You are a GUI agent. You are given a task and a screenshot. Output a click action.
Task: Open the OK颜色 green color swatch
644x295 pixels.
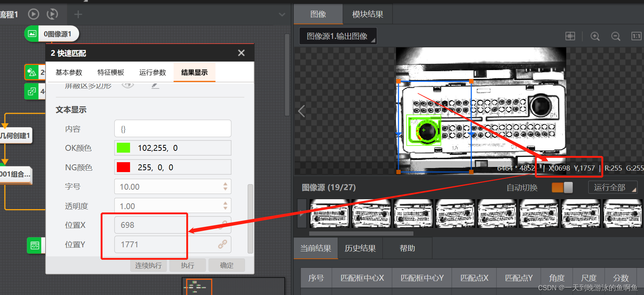(x=123, y=148)
